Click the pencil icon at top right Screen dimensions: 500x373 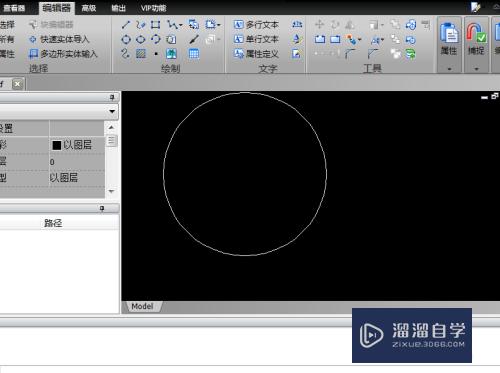pos(476,7)
